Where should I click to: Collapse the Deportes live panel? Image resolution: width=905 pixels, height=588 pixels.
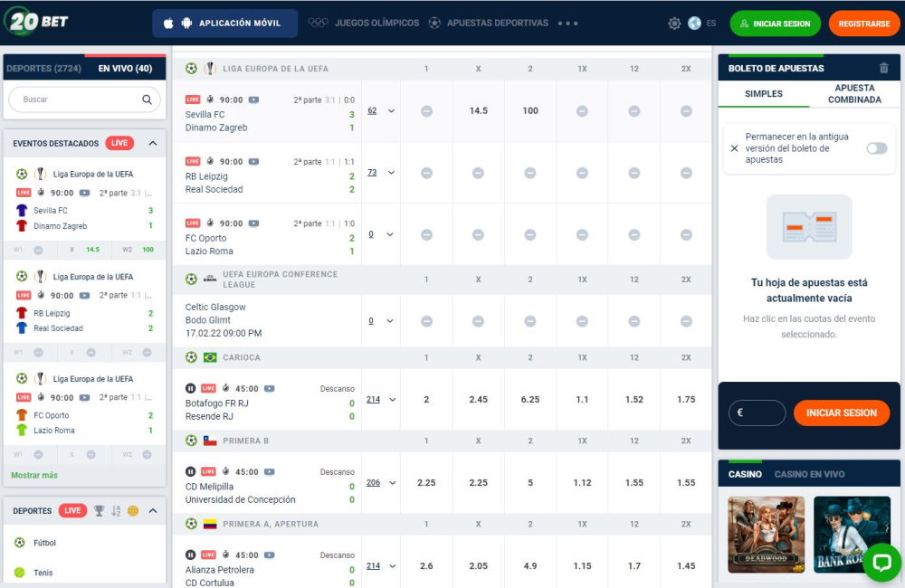[x=153, y=511]
